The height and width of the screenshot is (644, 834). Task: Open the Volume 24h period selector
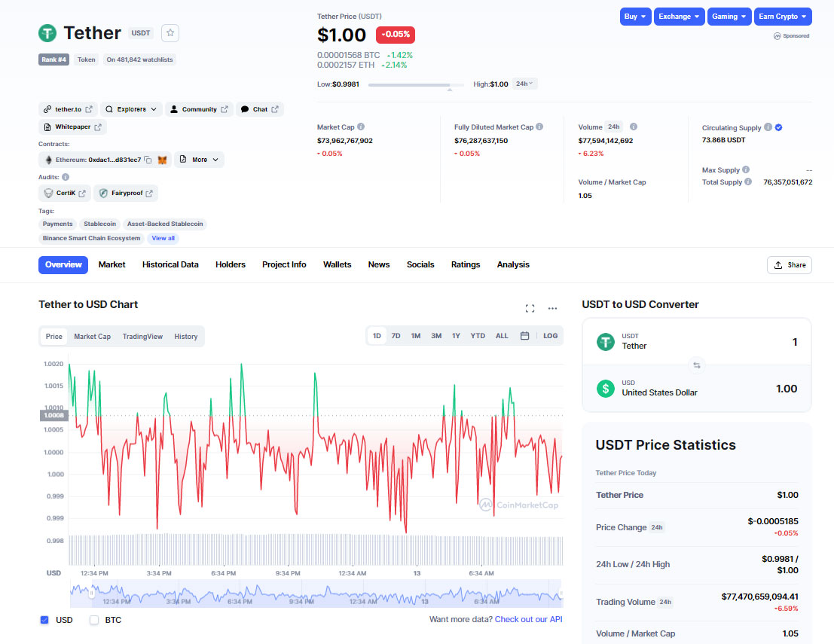click(x=614, y=127)
